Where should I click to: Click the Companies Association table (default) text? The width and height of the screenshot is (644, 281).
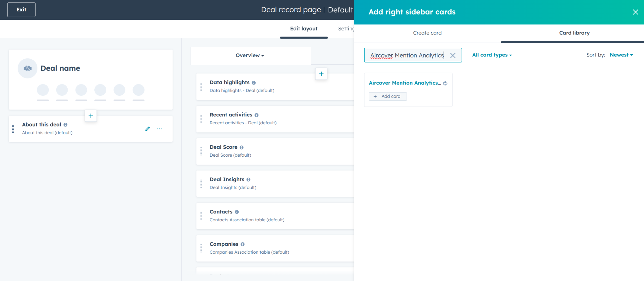click(249, 252)
